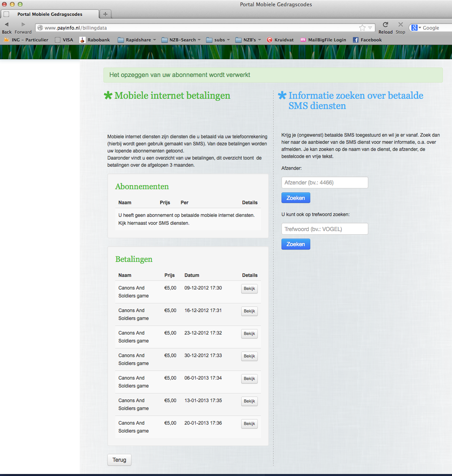
Task: Click the Back navigation arrow
Action: coord(7,24)
